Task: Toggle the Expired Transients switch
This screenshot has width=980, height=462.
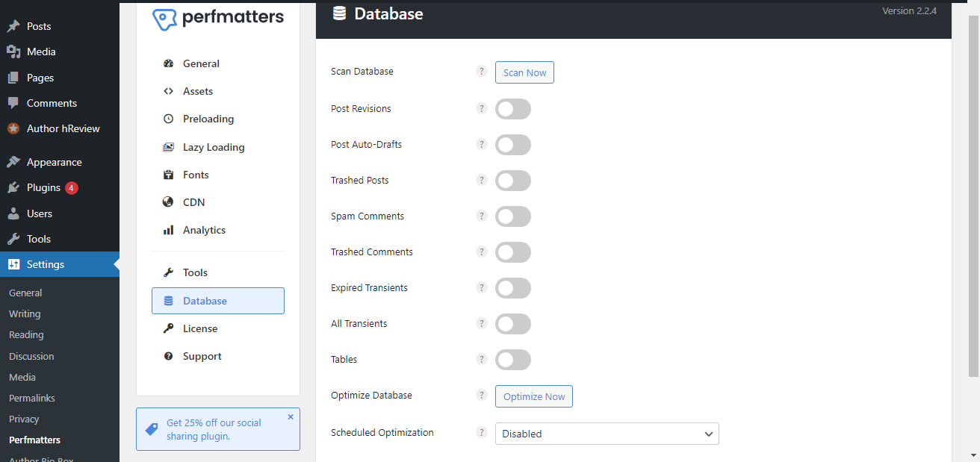Action: coord(513,288)
